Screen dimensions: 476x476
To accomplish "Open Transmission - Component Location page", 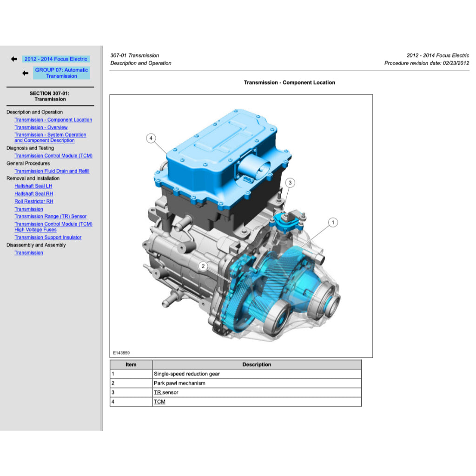I will pos(53,120).
